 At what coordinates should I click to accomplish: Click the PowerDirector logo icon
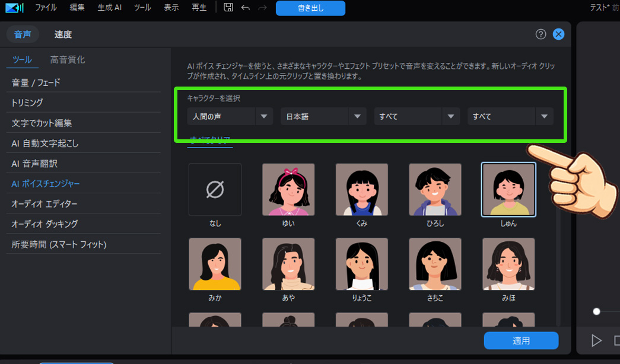click(x=15, y=8)
